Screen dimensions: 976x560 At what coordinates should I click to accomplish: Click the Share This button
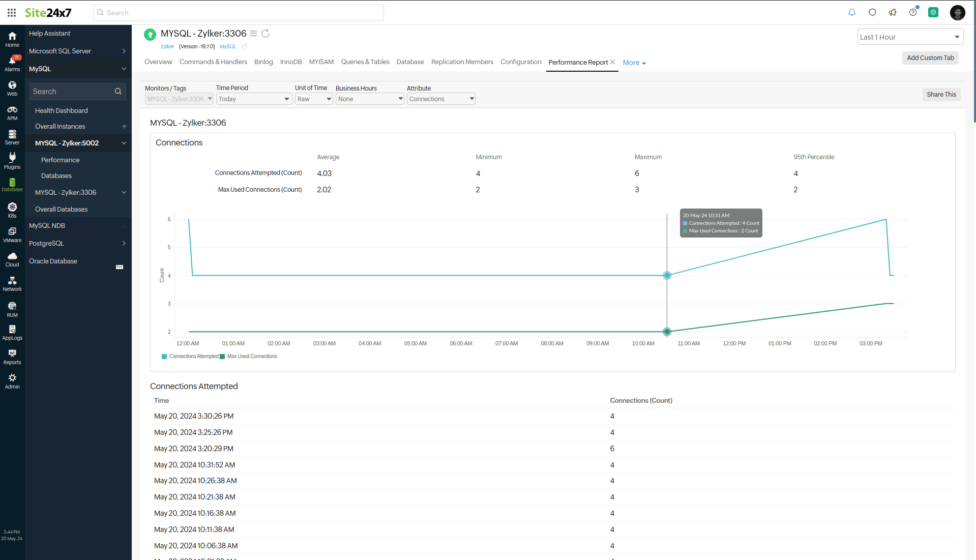pos(941,95)
